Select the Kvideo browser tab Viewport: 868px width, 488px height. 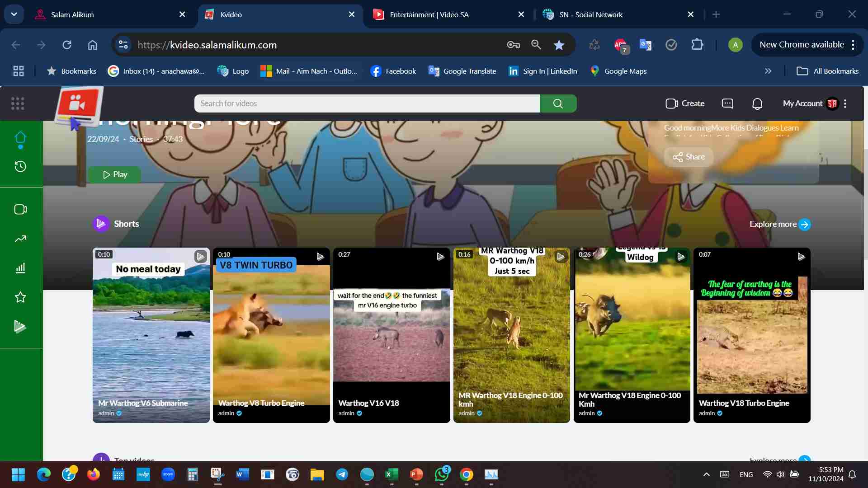[280, 14]
